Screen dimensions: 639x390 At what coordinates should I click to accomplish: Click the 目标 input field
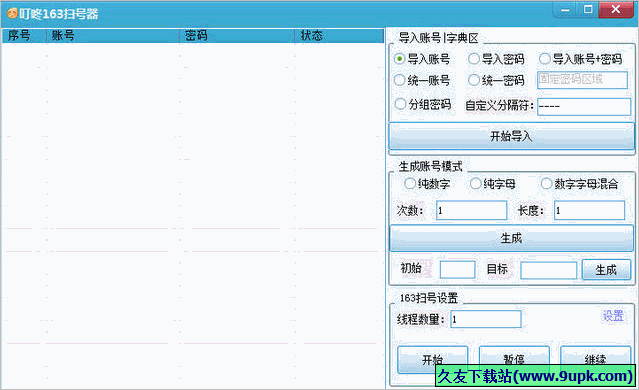(x=549, y=270)
